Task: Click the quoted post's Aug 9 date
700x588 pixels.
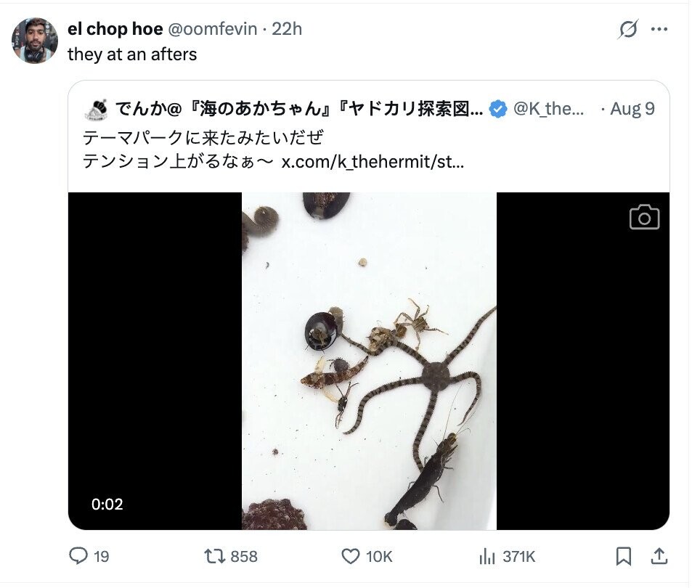Action: click(632, 109)
